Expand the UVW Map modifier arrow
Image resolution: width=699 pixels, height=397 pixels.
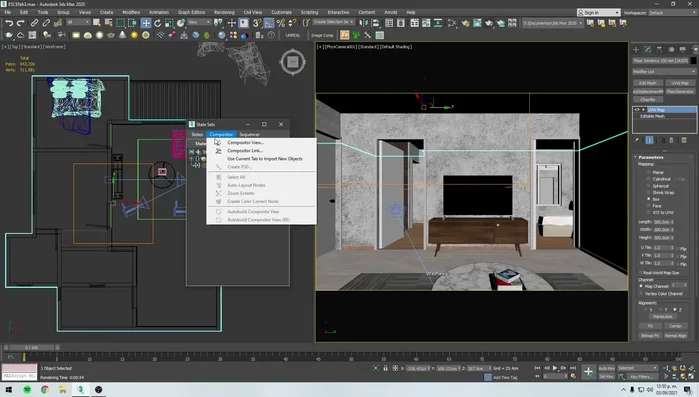tap(643, 110)
